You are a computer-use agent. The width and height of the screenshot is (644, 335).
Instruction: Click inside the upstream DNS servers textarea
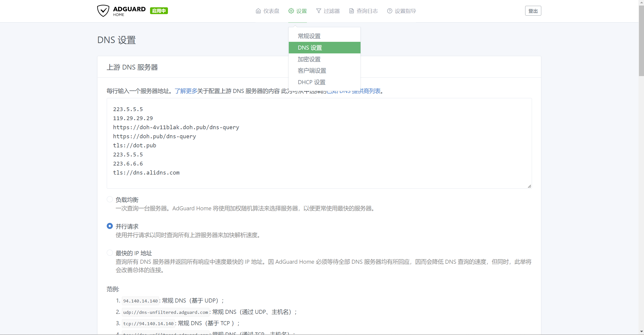pos(319,143)
